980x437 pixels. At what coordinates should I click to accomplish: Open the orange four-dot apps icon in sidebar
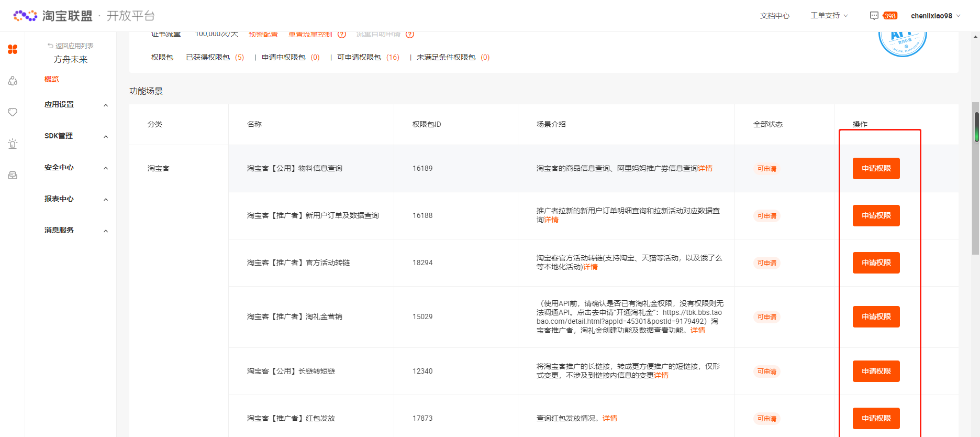pos(13,49)
